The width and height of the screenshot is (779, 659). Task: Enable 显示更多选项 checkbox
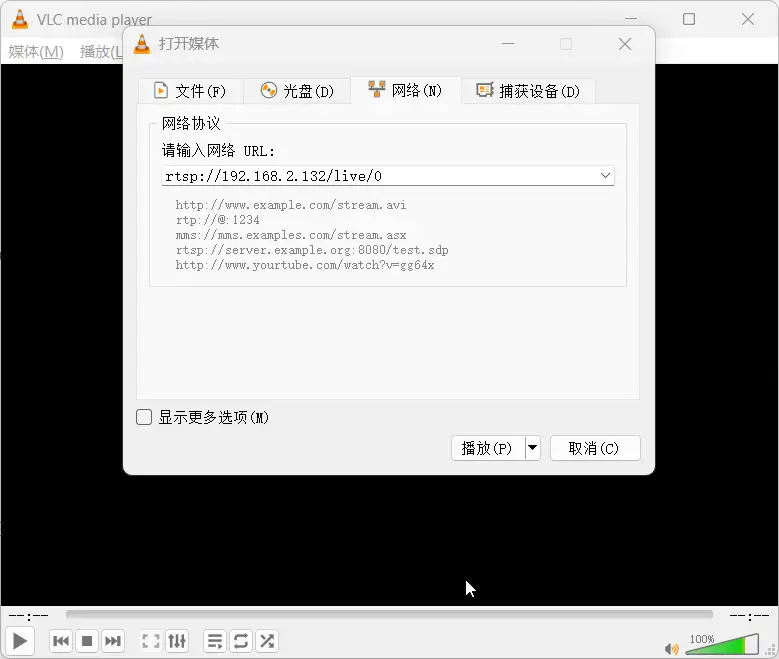click(144, 417)
